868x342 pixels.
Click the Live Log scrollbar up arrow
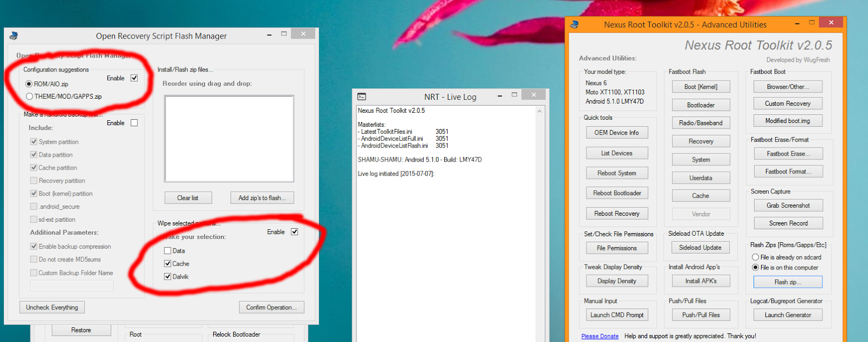pos(539,111)
